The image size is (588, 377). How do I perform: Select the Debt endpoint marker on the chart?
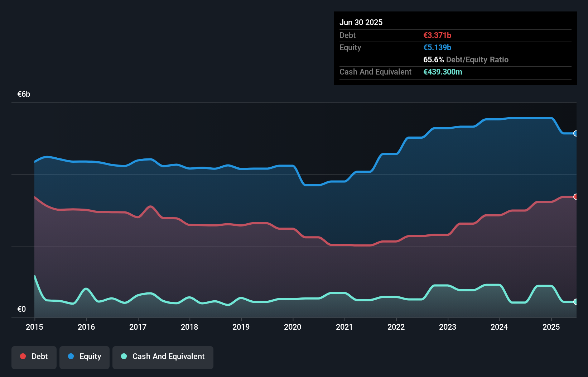point(576,197)
